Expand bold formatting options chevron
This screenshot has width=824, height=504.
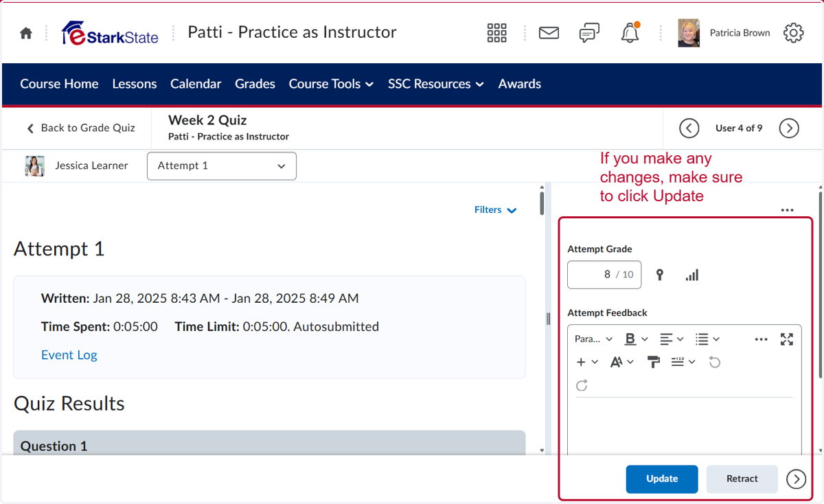point(645,339)
